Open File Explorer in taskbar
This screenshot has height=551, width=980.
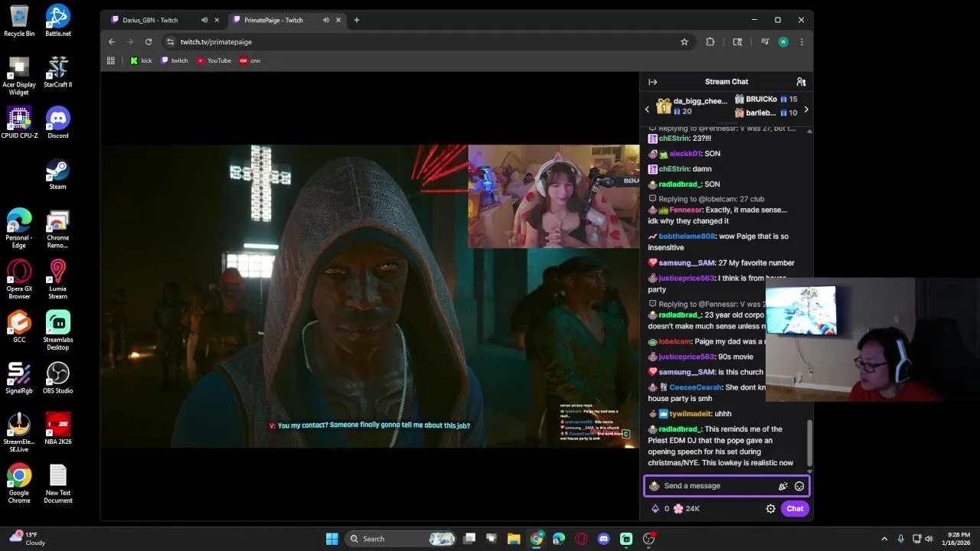[514, 539]
